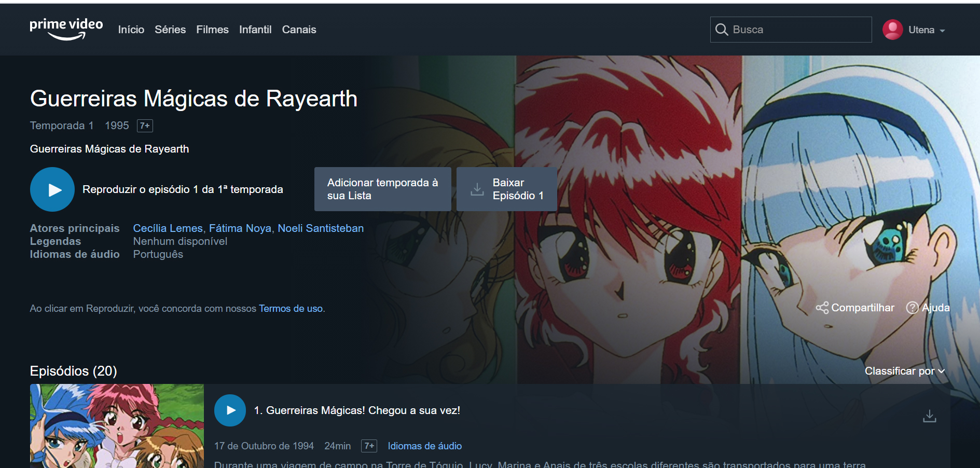Click the Compartilhar share icon
This screenshot has width=980, height=468.
pos(822,308)
